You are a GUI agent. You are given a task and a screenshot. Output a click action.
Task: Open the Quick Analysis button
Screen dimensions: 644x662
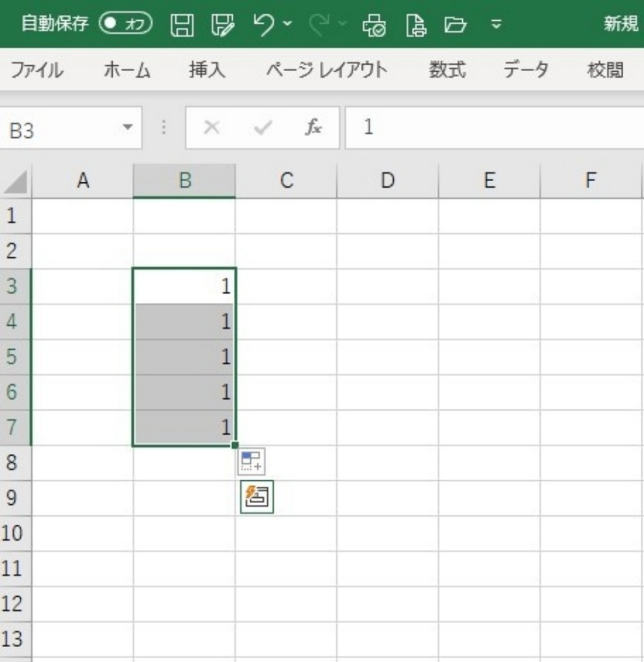(x=257, y=497)
